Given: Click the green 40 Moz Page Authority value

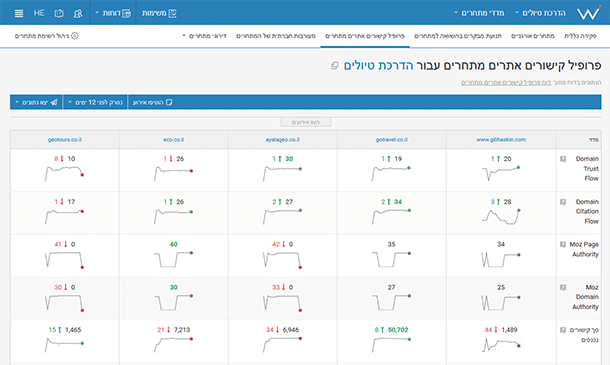Looking at the screenshot, I should (x=174, y=244).
